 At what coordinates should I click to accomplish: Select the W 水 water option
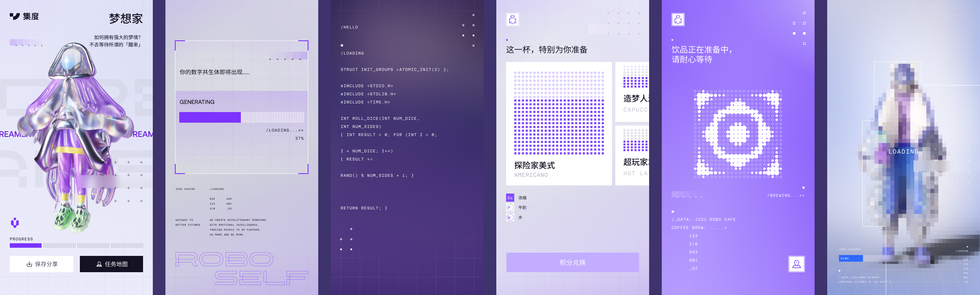click(514, 217)
